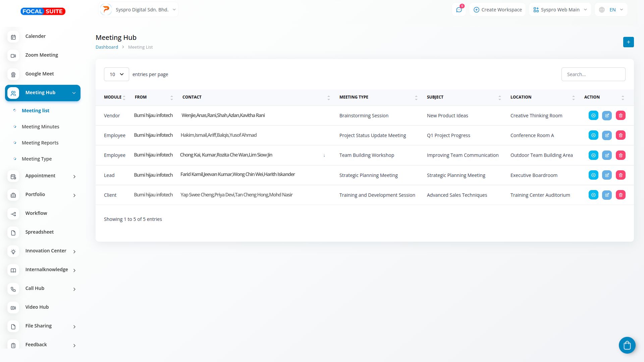
Task: Open Meeting Minutes submenu item
Action: click(40, 127)
